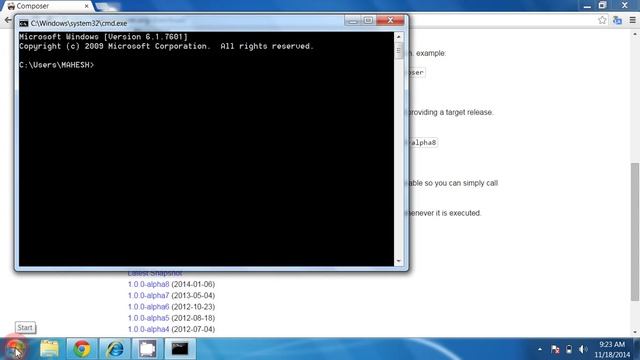Screen dimensions: 640x360
Task: Open the 1.0.0-alpha8 download link
Action: [148, 284]
